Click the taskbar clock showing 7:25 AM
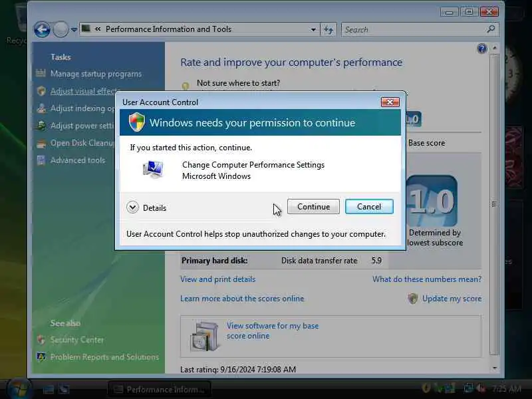Screen dimensions: 532x399 tap(506, 388)
